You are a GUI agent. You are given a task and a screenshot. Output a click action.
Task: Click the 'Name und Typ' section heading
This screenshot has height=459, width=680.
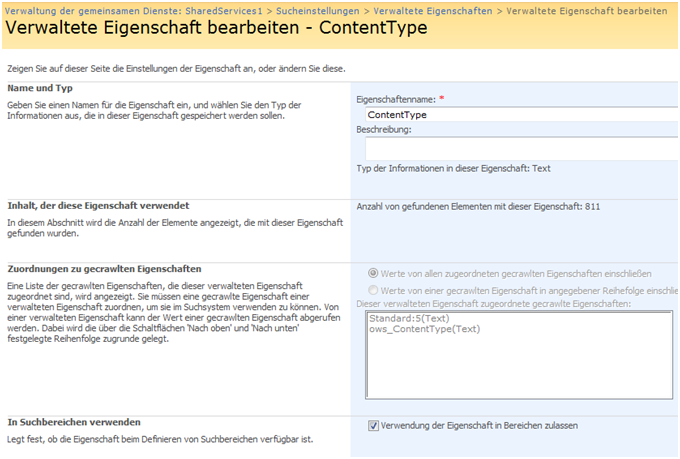(x=40, y=88)
